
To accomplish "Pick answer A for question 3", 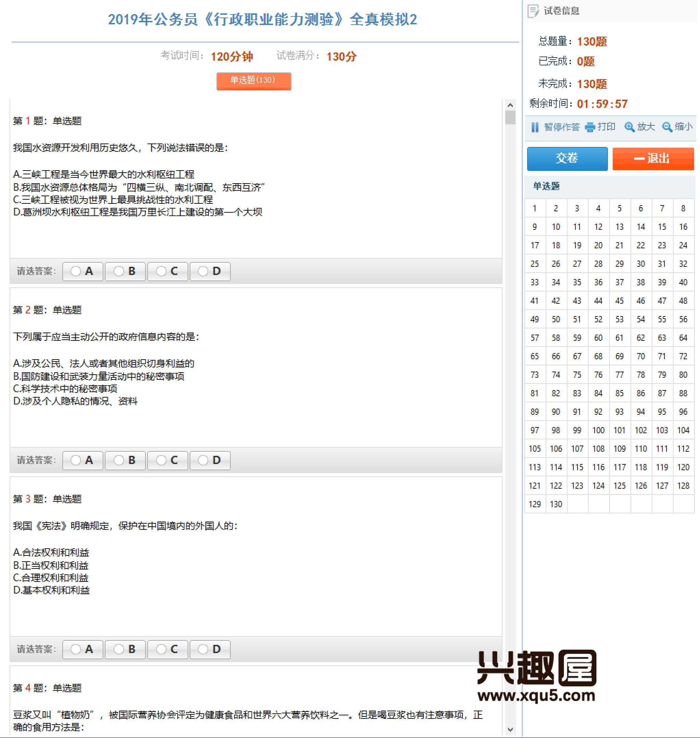I will click(82, 650).
